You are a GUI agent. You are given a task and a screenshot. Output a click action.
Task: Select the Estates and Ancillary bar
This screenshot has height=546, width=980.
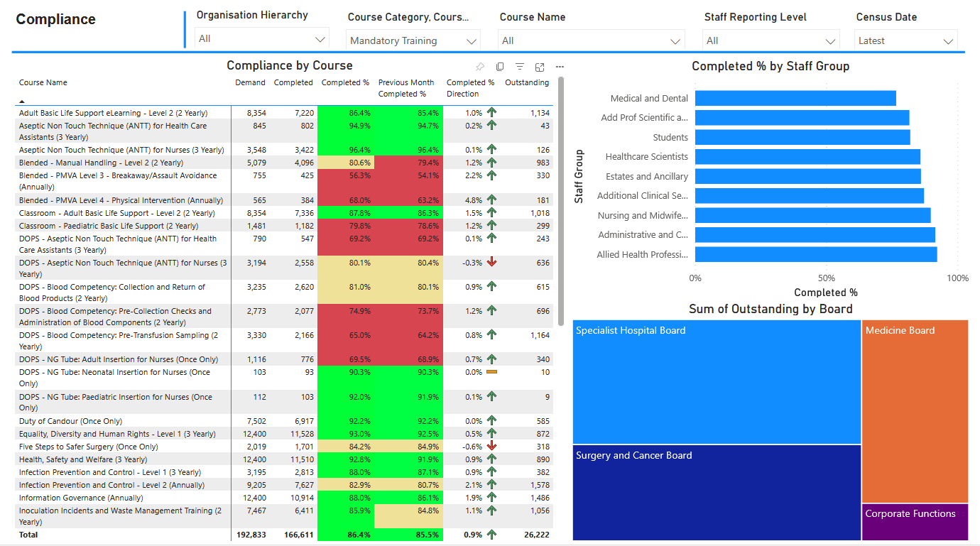click(808, 176)
